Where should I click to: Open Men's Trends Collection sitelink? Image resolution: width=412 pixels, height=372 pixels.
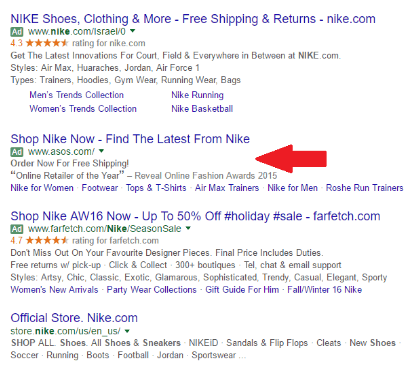pos(77,95)
